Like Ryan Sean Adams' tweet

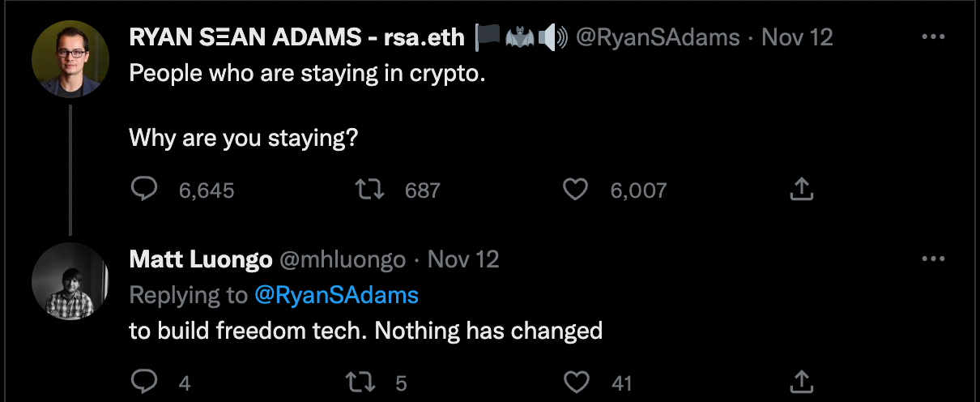574,190
